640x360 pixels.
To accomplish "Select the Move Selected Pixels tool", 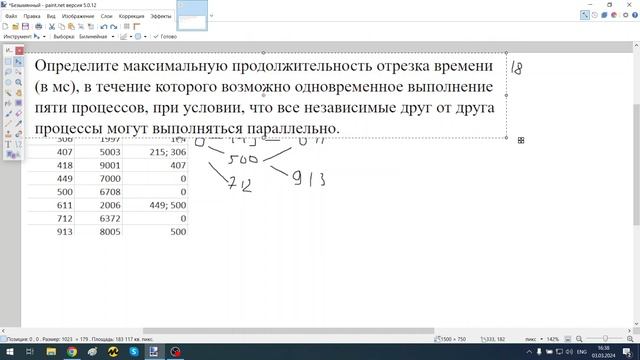I will click(18, 62).
